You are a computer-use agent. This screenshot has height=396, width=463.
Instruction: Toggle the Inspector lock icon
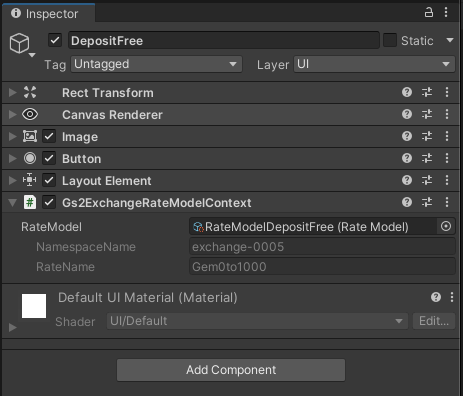click(x=429, y=13)
